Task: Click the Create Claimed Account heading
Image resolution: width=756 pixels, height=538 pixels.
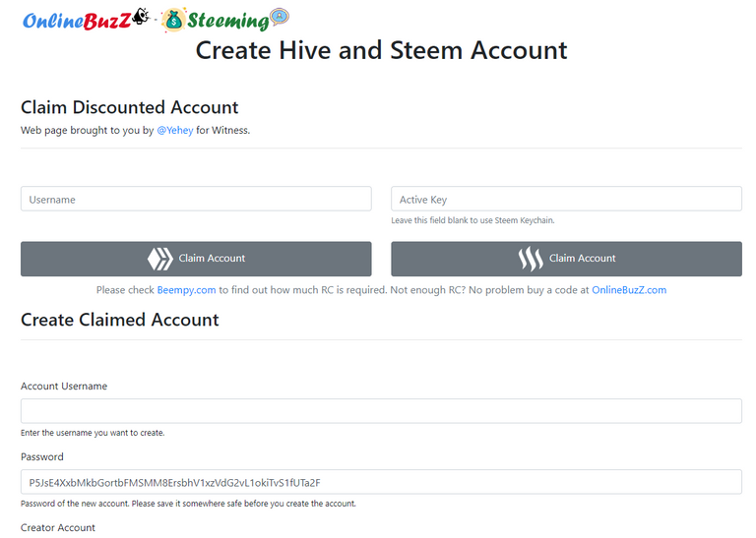Action: pos(119,320)
